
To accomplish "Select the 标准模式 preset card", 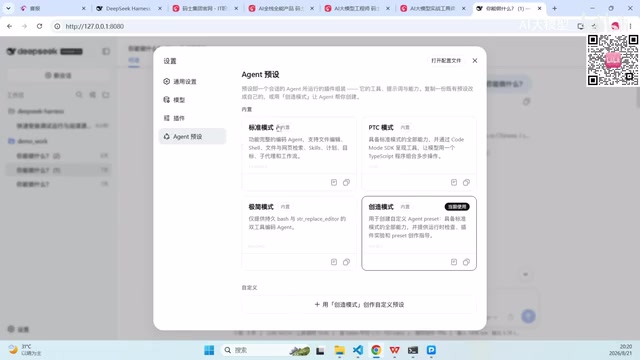I will (x=299, y=153).
